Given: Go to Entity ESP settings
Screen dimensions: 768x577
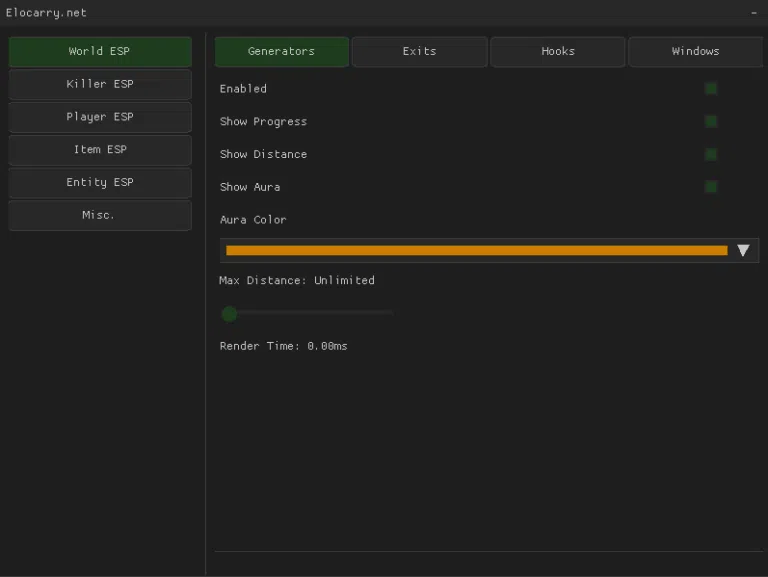Looking at the screenshot, I should [x=100, y=183].
